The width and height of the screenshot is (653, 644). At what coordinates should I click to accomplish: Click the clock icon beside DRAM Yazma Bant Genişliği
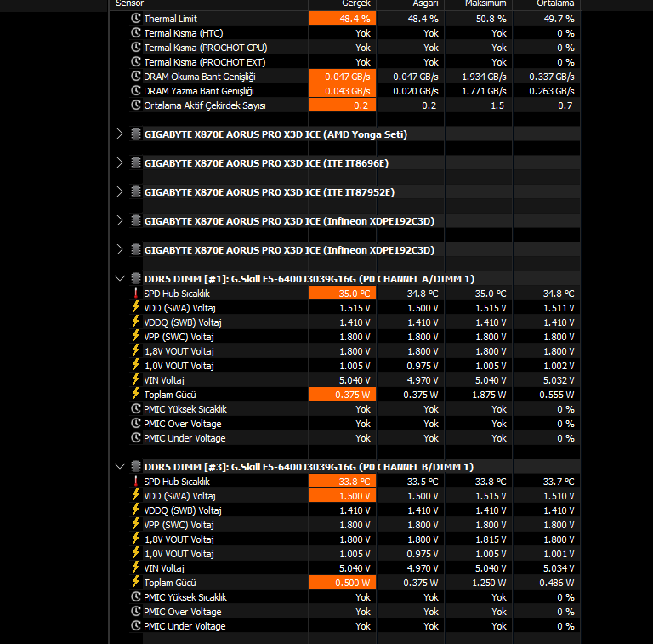click(136, 91)
